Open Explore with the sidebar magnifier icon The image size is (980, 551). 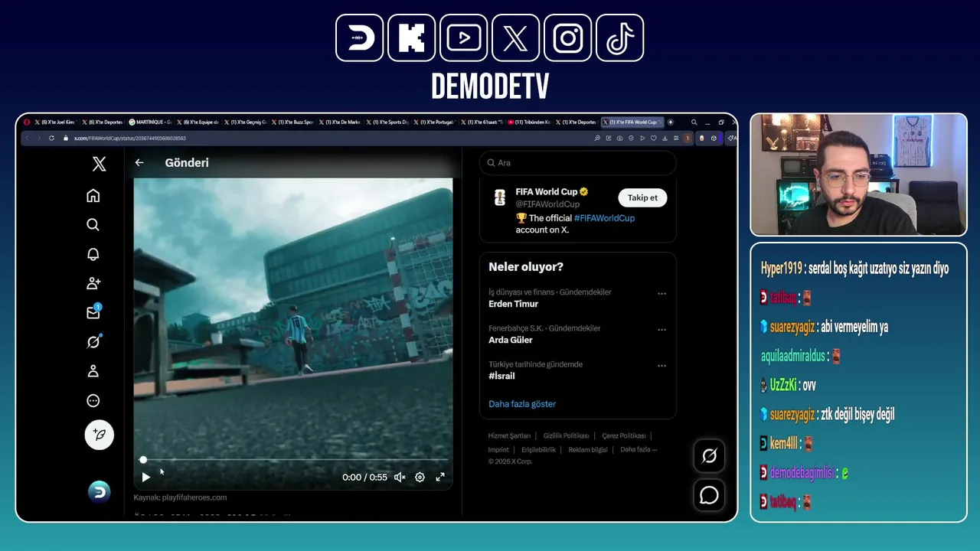click(93, 225)
